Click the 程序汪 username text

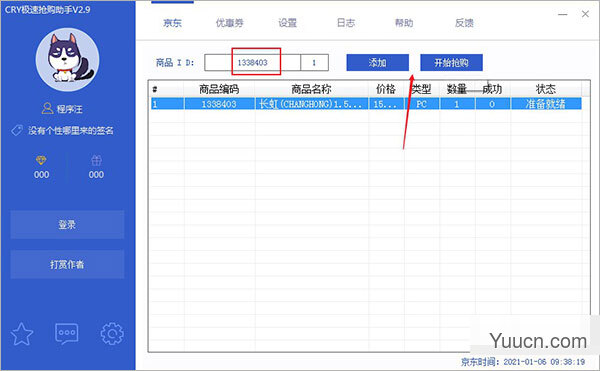pyautogui.click(x=69, y=109)
